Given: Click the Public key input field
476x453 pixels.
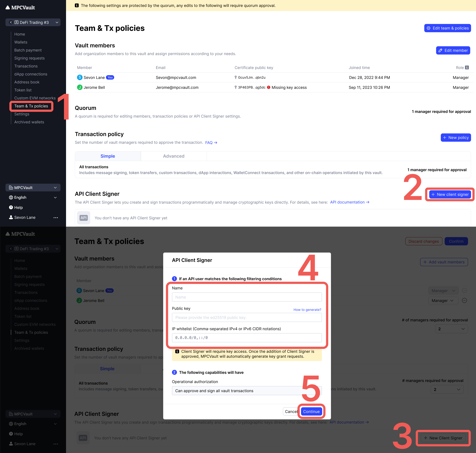Looking at the screenshot, I should [247, 317].
